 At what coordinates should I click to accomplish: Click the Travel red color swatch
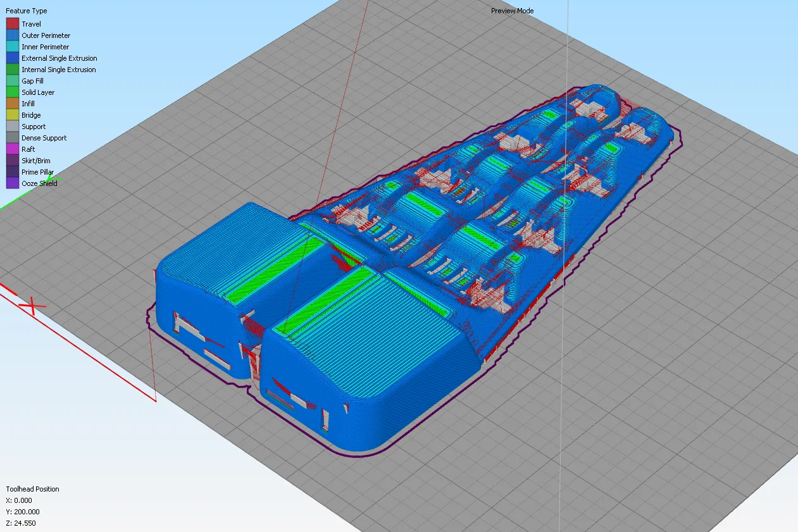pyautogui.click(x=12, y=24)
